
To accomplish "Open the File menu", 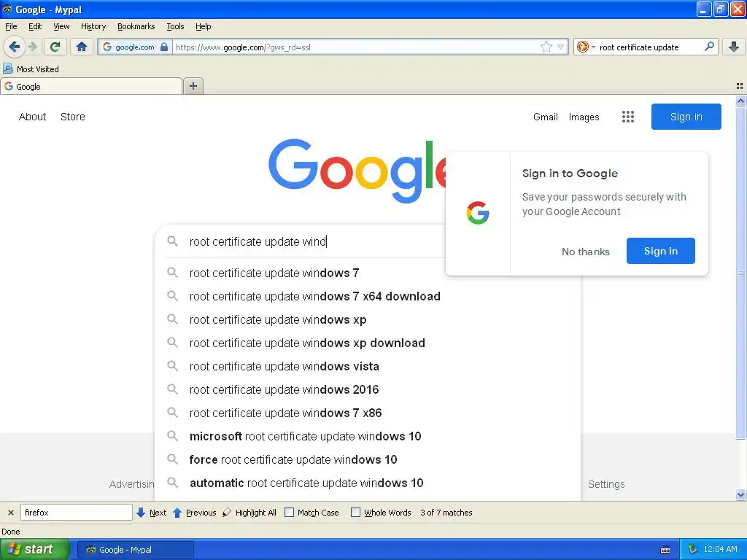I will (x=11, y=26).
